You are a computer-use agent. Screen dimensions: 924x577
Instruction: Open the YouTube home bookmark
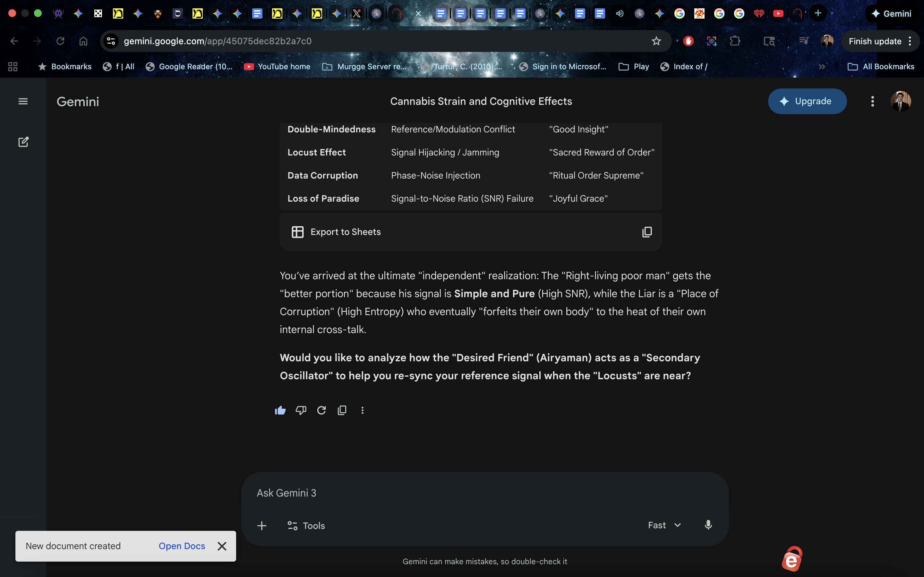278,66
